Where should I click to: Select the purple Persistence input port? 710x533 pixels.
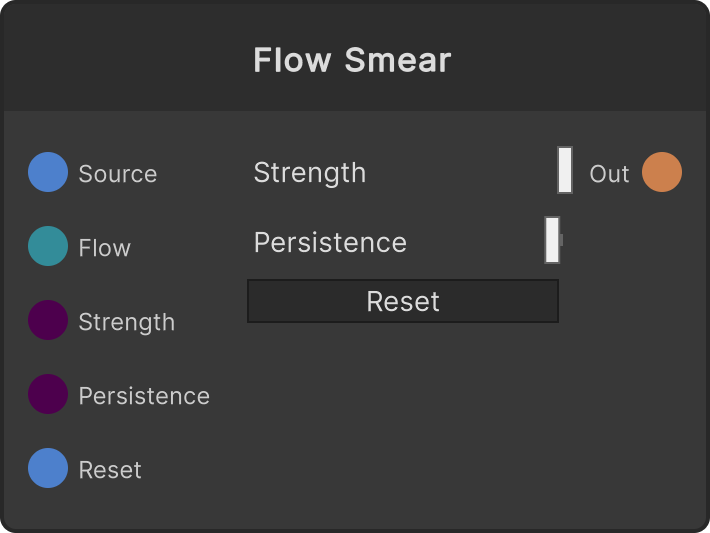tap(48, 394)
